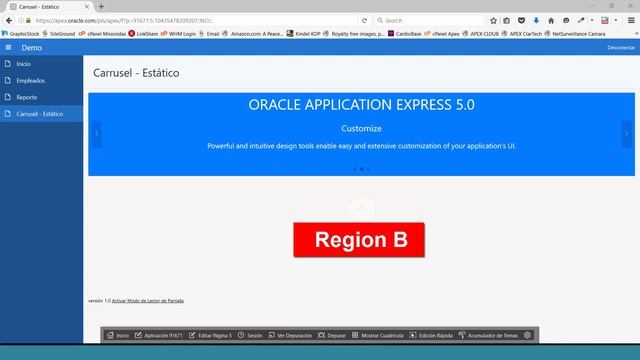Open the WHM Login bookmark
The height and width of the screenshot is (360, 640).
coord(178,34)
